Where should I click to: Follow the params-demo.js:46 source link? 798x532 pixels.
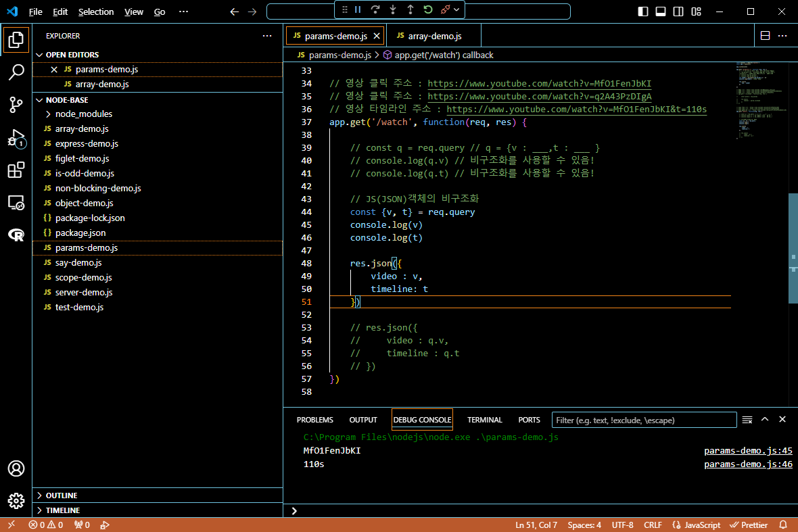(748, 464)
